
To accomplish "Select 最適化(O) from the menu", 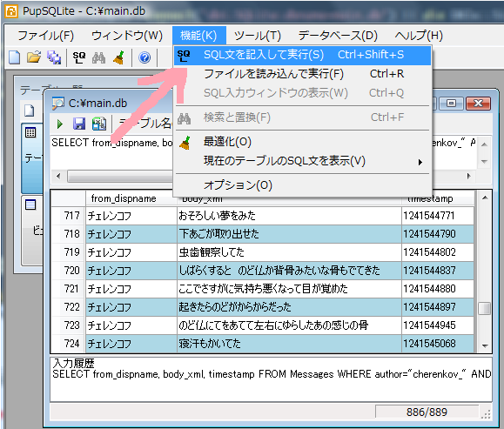I will coord(302,142).
